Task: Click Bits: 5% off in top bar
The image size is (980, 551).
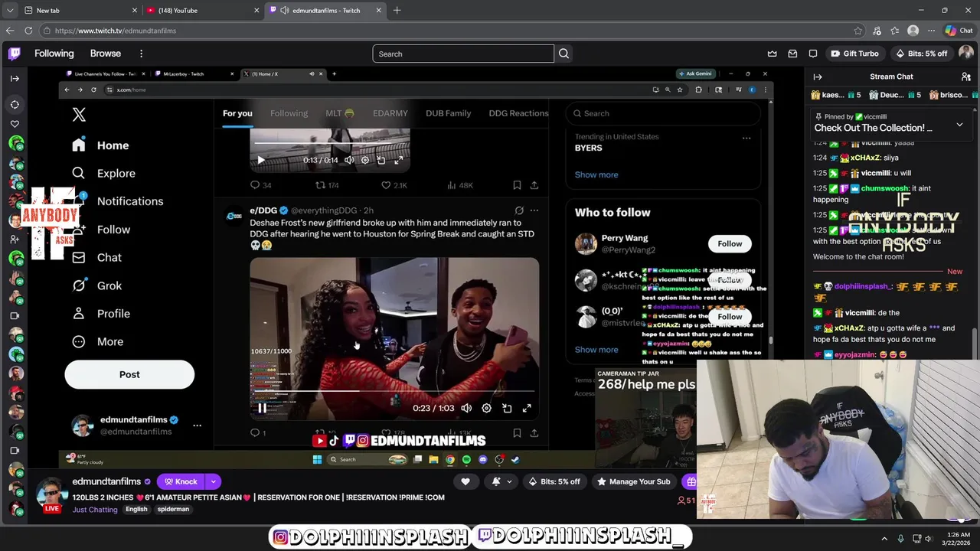Action: 922,54
